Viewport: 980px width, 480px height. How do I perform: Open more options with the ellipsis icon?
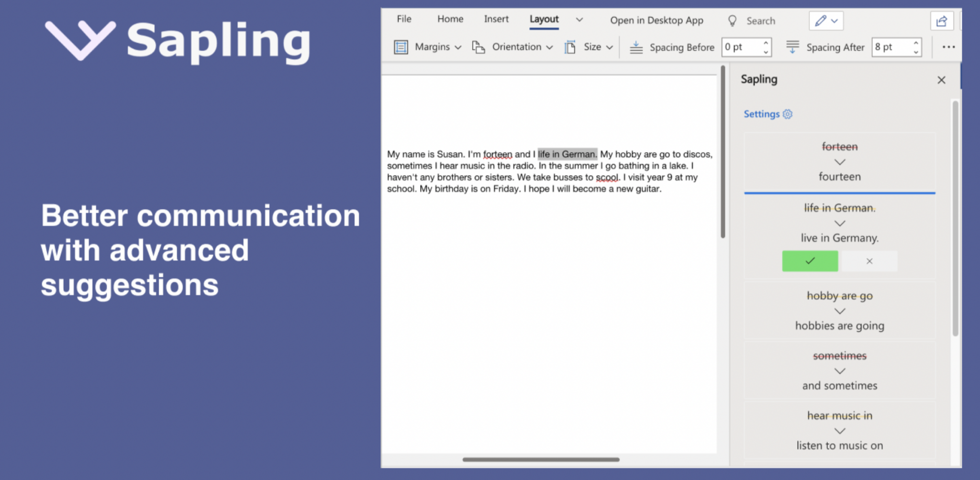coord(949,46)
